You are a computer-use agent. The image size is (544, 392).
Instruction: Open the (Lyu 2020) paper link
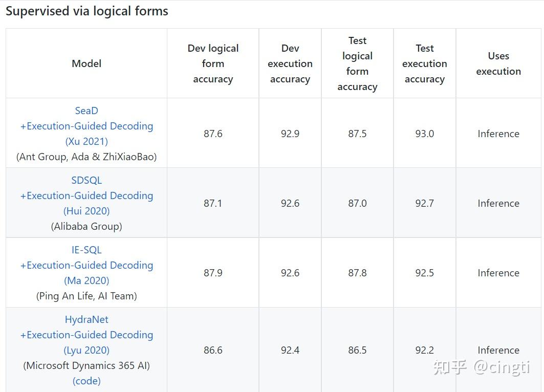(x=86, y=351)
